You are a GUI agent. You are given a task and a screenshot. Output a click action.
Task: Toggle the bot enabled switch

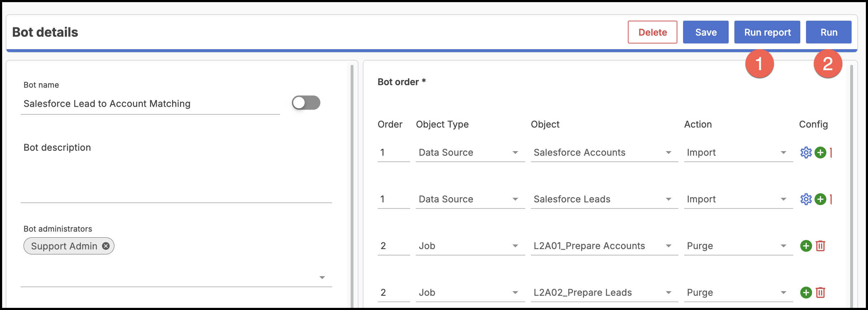(x=306, y=103)
